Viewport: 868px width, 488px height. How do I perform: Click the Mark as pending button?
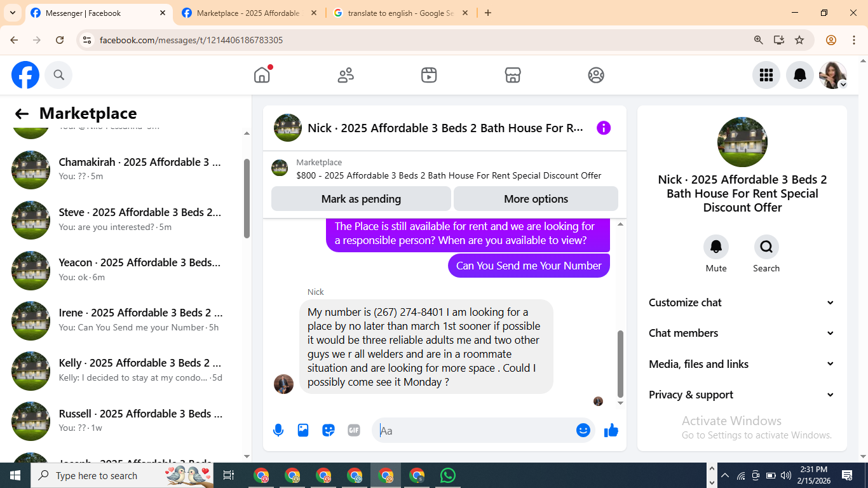pos(361,199)
